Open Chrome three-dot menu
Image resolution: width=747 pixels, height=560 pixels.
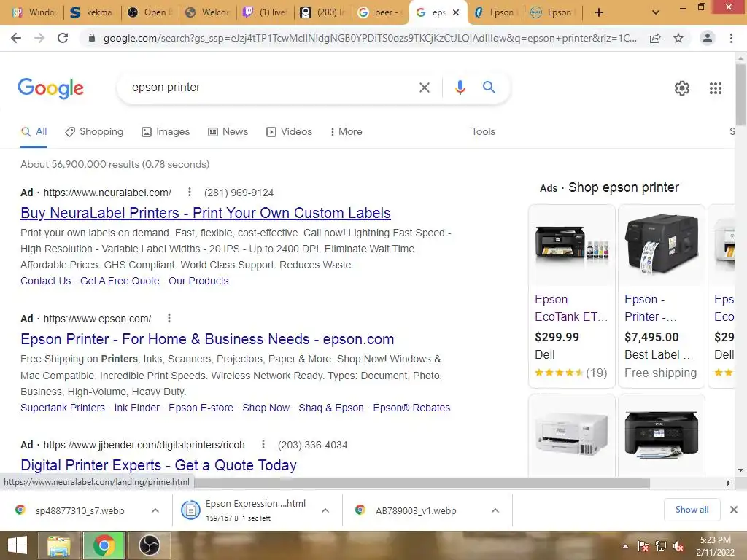731,38
